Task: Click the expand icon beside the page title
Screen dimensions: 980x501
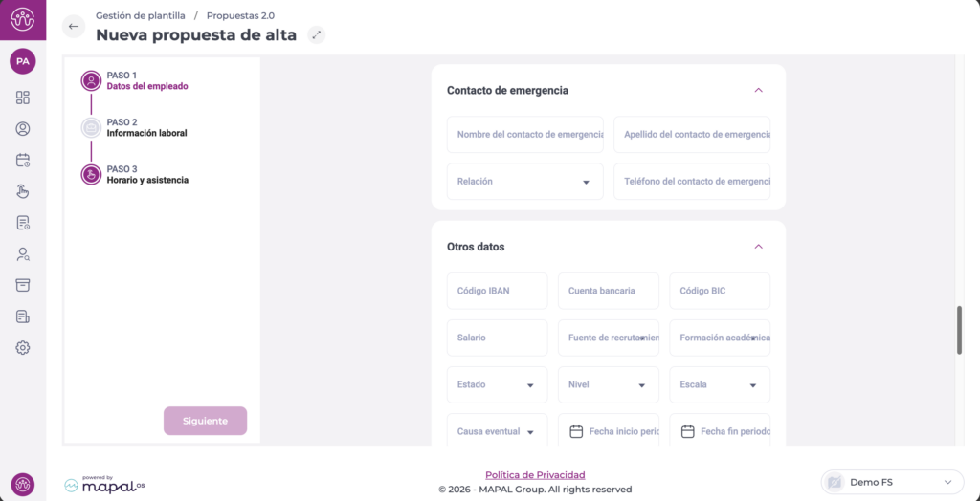Action: pyautogui.click(x=317, y=35)
